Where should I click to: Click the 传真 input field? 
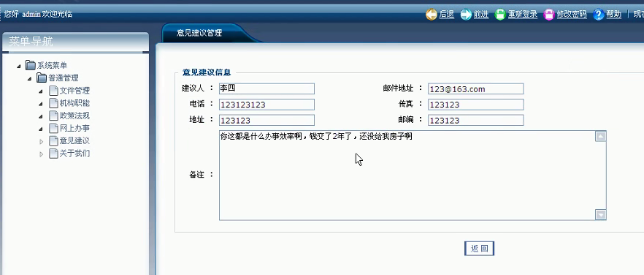click(475, 105)
